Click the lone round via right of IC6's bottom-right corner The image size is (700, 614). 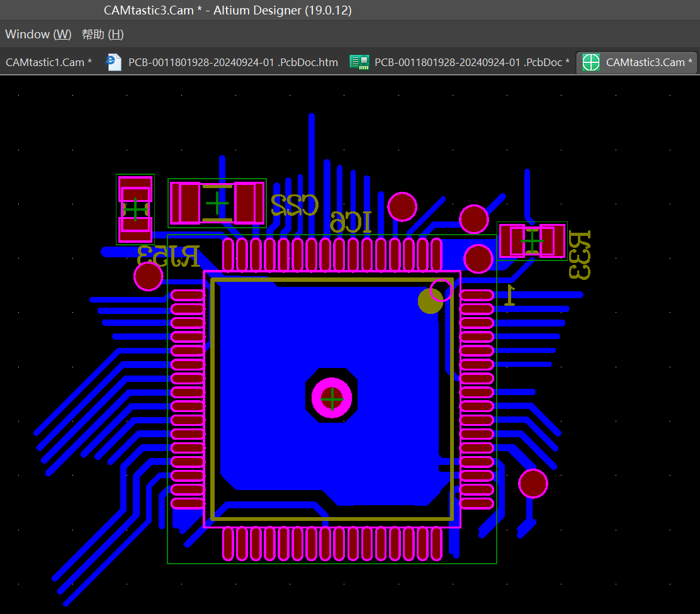pos(533,484)
